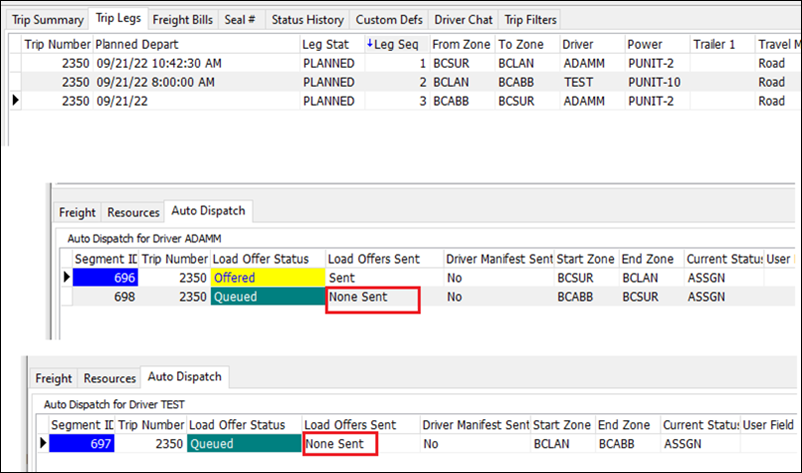Select trip leg row with driver TEST
This screenshot has height=473, width=802.
pyautogui.click(x=578, y=82)
